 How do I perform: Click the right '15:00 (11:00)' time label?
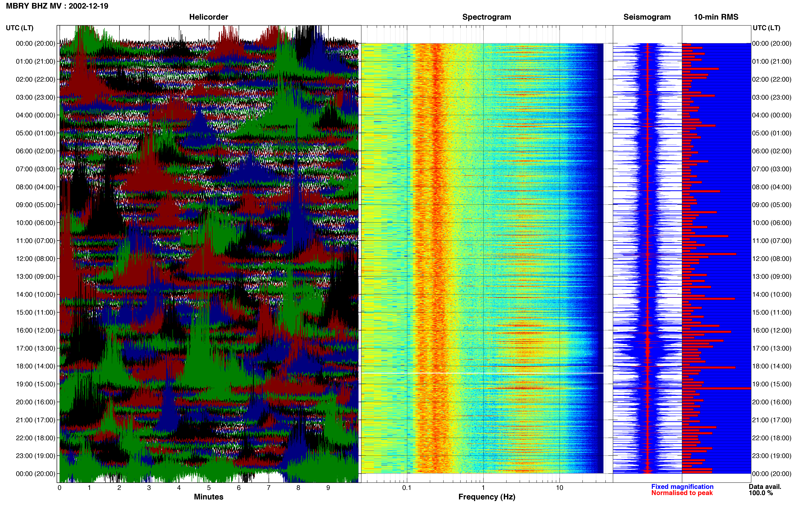[x=772, y=313]
